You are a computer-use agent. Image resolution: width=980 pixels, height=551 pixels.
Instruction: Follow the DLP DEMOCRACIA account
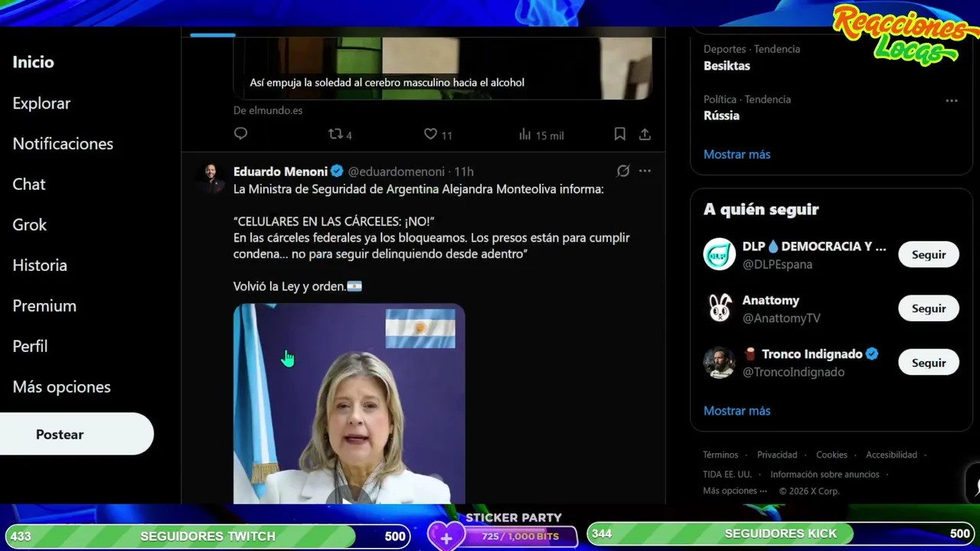pyautogui.click(x=929, y=255)
